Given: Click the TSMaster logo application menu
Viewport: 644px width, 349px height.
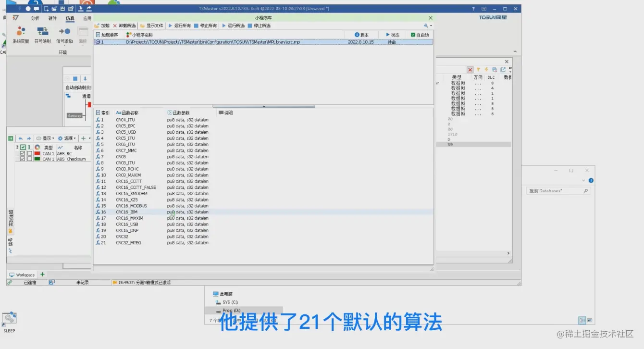Looking at the screenshot, I should (x=15, y=18).
